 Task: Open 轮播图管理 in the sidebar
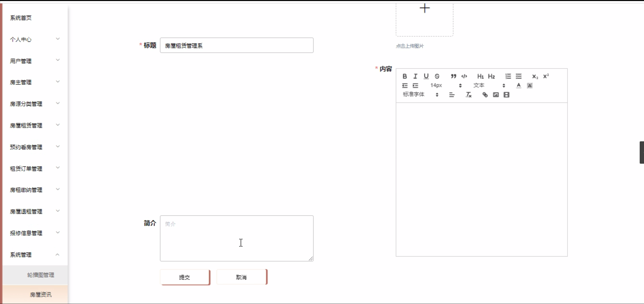click(x=41, y=275)
